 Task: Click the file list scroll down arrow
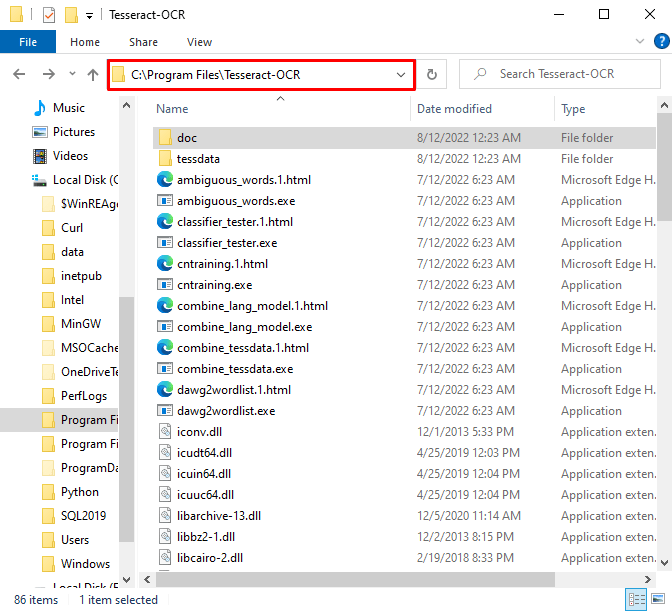[x=664, y=563]
